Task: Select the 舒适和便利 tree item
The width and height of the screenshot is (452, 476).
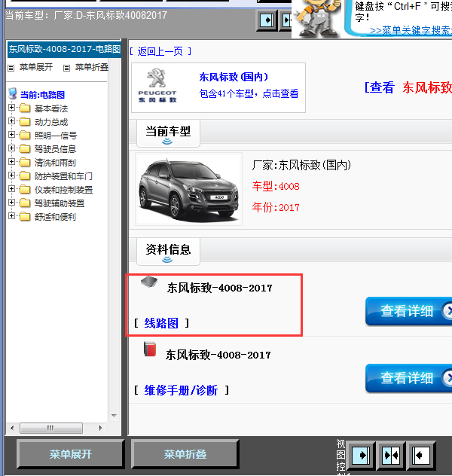Action: [x=55, y=217]
